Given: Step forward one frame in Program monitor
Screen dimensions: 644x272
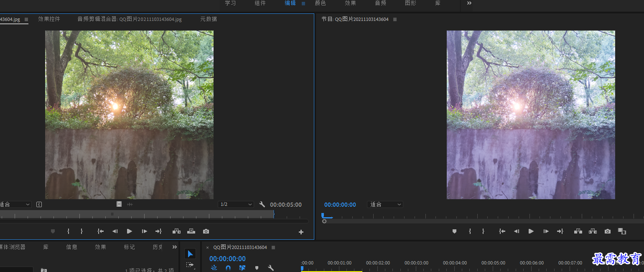Looking at the screenshot, I should pos(546,231).
